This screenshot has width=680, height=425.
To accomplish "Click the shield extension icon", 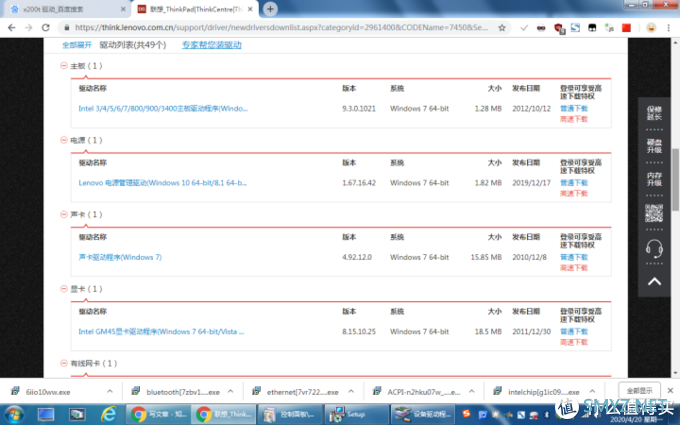I will pos(559,28).
